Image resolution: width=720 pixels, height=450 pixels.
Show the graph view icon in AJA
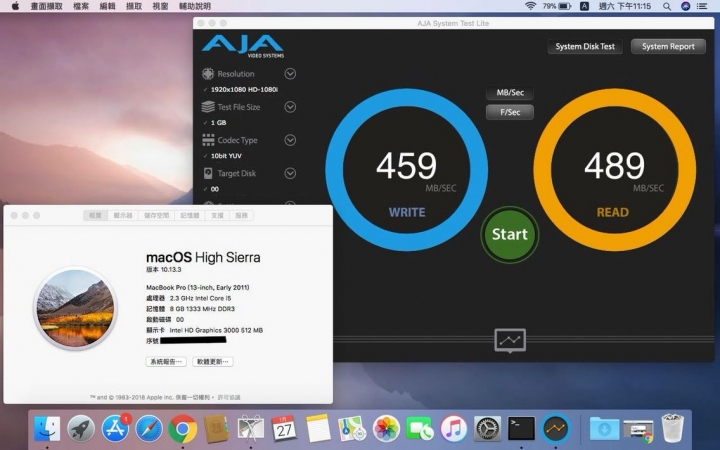tap(510, 341)
